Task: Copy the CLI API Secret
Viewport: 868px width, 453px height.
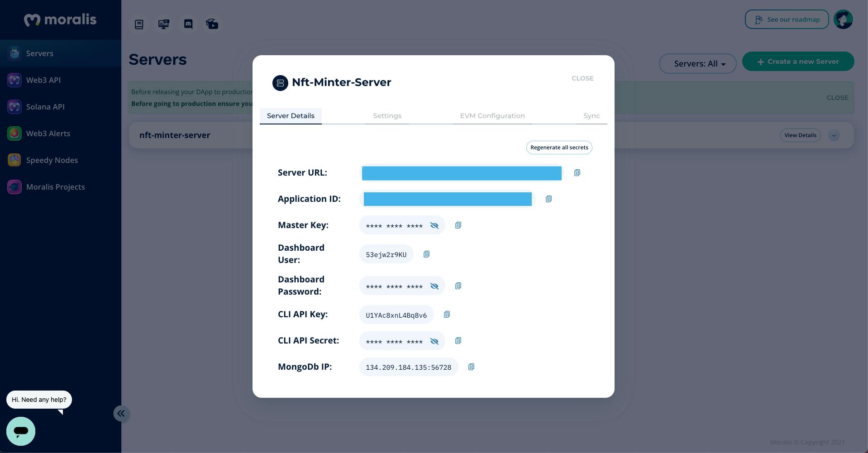Action: [x=458, y=341]
